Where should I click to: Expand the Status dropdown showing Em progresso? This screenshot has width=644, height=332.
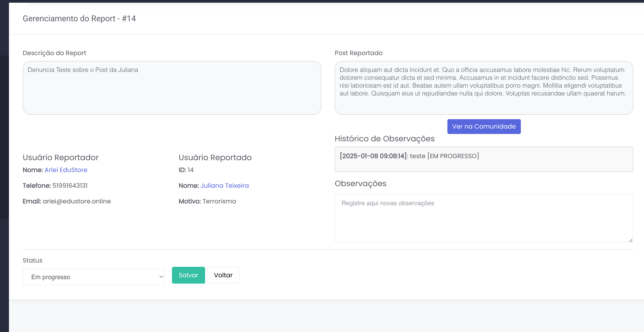pos(94,277)
